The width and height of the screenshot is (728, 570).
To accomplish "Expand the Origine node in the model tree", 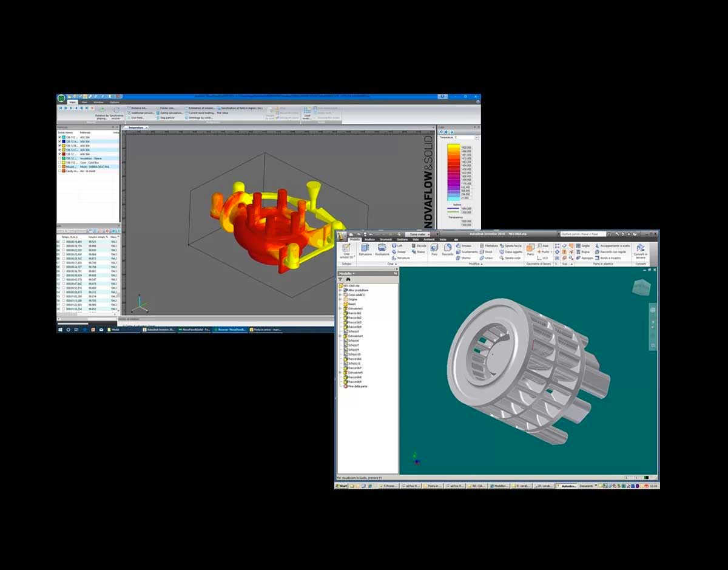I will 341,299.
